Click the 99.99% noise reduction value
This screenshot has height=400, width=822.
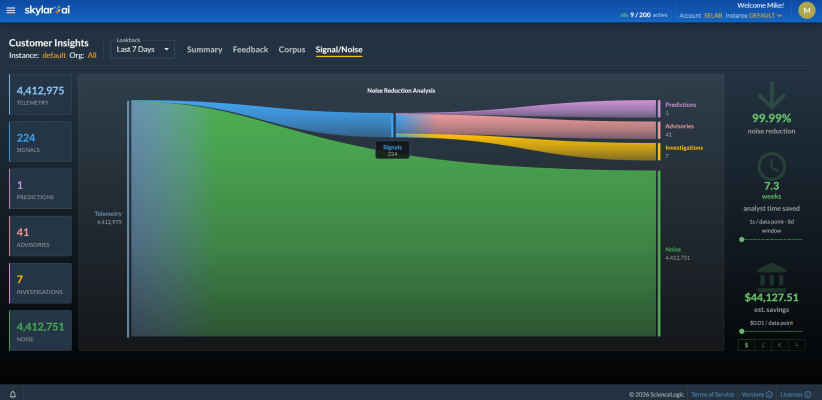point(771,118)
